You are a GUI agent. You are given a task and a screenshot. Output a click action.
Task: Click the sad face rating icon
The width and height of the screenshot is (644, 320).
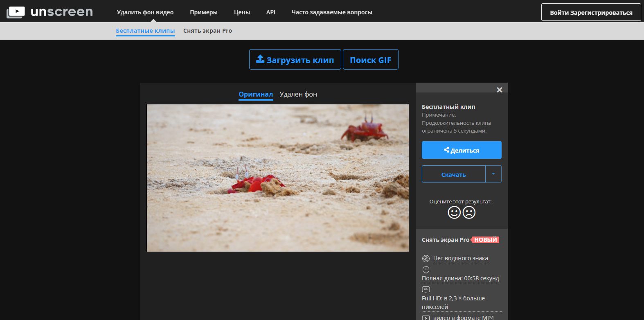tap(469, 212)
